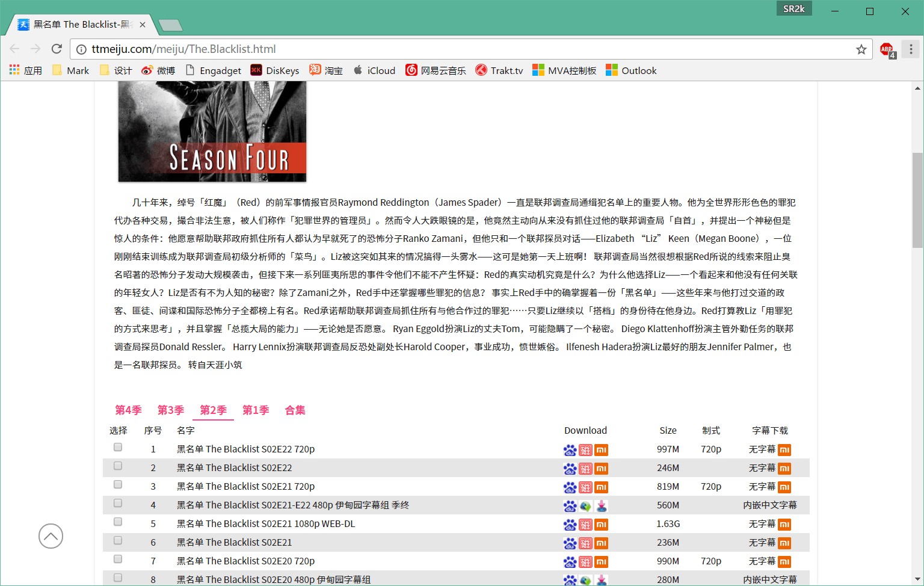The width and height of the screenshot is (924, 586).
Task: Click the page's vertical scrollbar thumb
Action: [x=917, y=200]
